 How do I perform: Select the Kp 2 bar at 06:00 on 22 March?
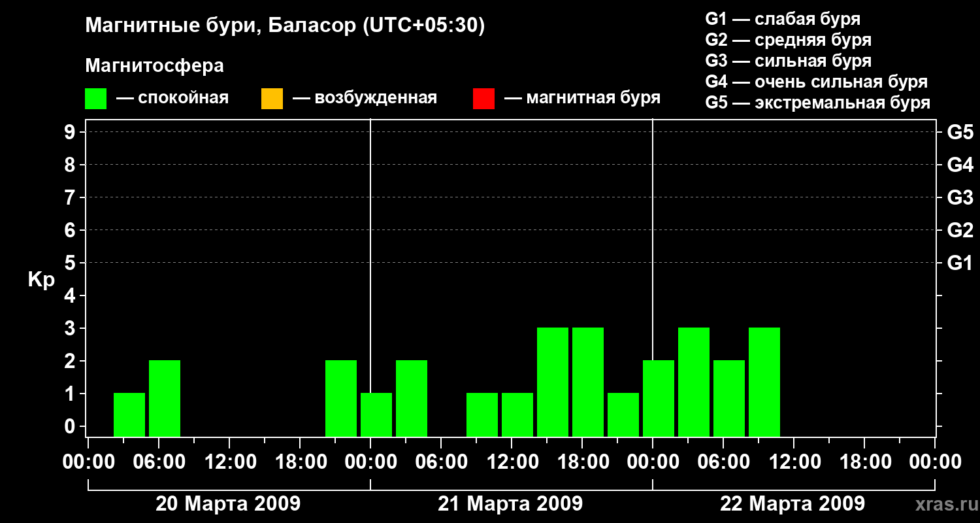click(x=729, y=398)
